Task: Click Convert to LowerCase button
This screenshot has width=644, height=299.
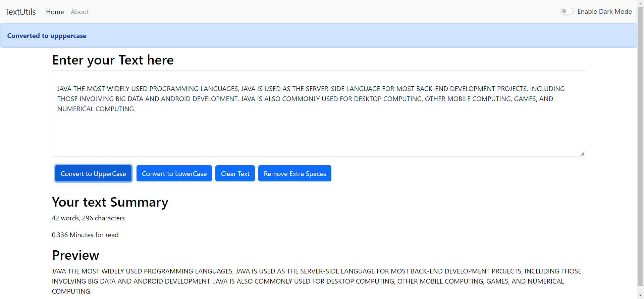Action: tap(174, 173)
